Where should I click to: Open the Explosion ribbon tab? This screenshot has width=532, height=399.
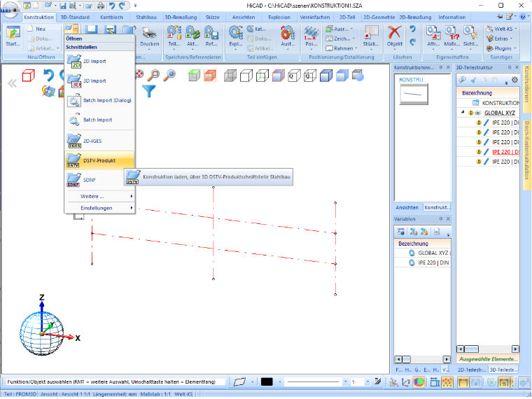point(279,17)
